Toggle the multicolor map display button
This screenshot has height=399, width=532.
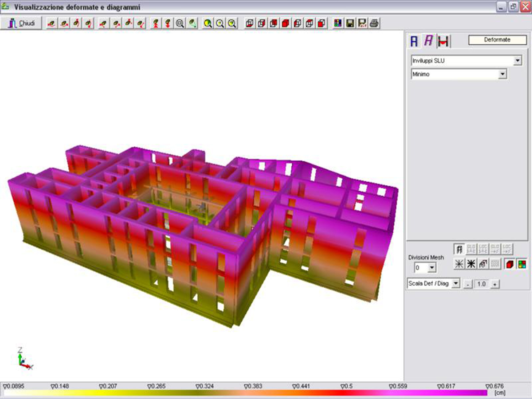[522, 264]
